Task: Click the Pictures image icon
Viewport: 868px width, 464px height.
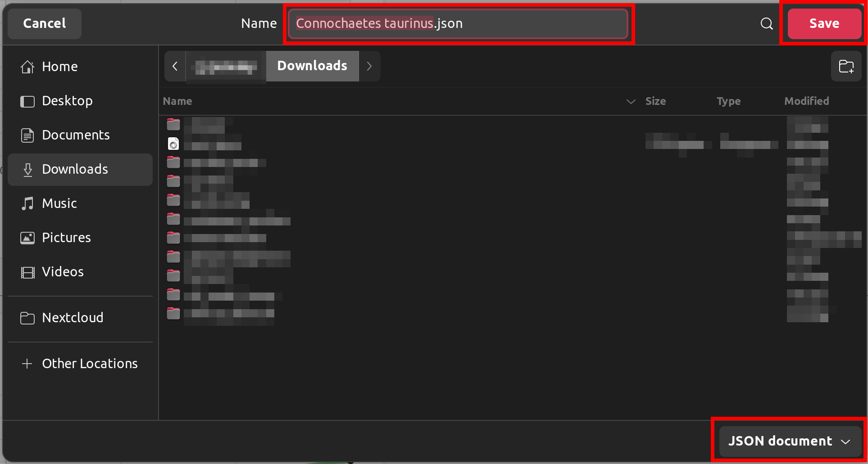Action: tap(27, 238)
